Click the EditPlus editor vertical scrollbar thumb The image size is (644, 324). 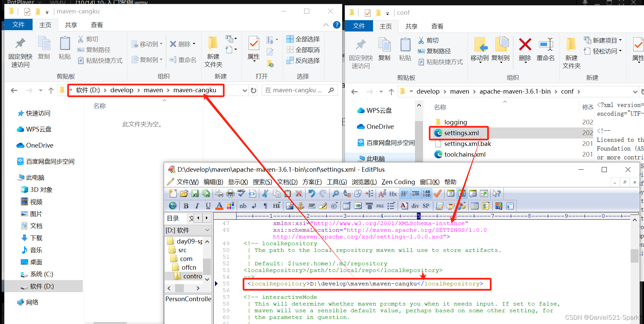pos(635,256)
